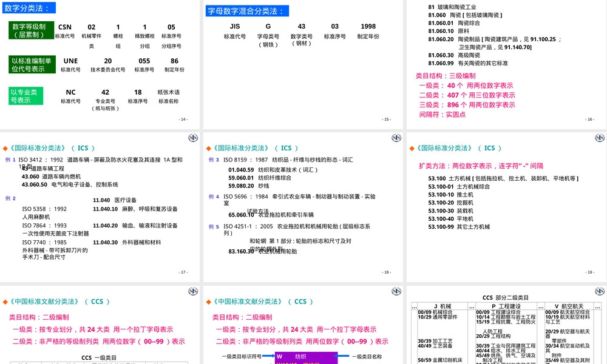Image resolution: width=607 pixels, height=364 pixels.
Task: Click the 11.040.10 麻醉、呼吸和复苏设备 line
Action: [135, 209]
